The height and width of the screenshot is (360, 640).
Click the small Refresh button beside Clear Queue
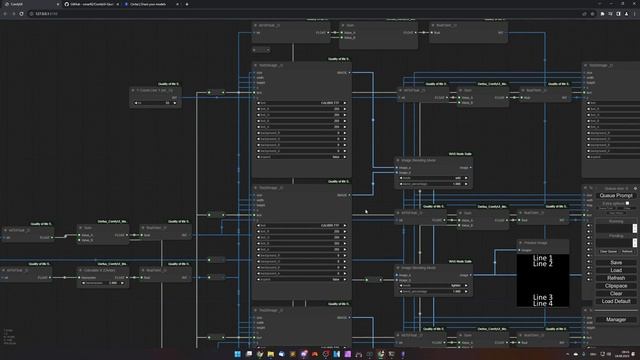click(x=627, y=251)
